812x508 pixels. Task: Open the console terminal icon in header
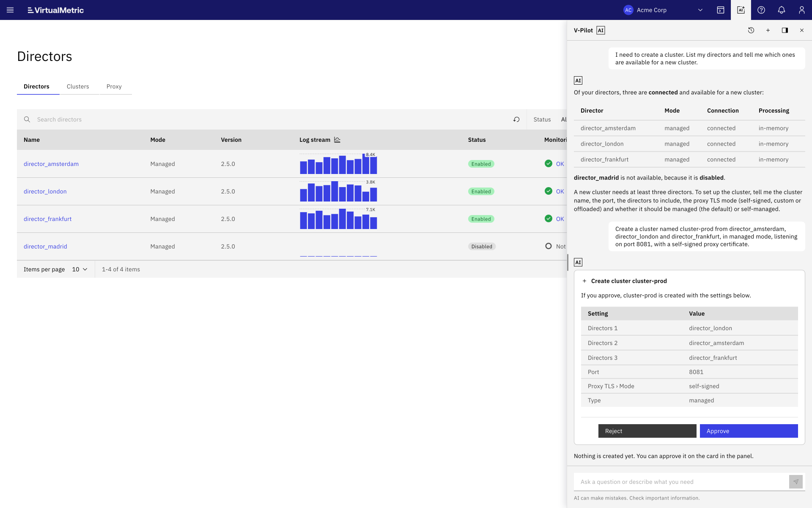pyautogui.click(x=721, y=10)
